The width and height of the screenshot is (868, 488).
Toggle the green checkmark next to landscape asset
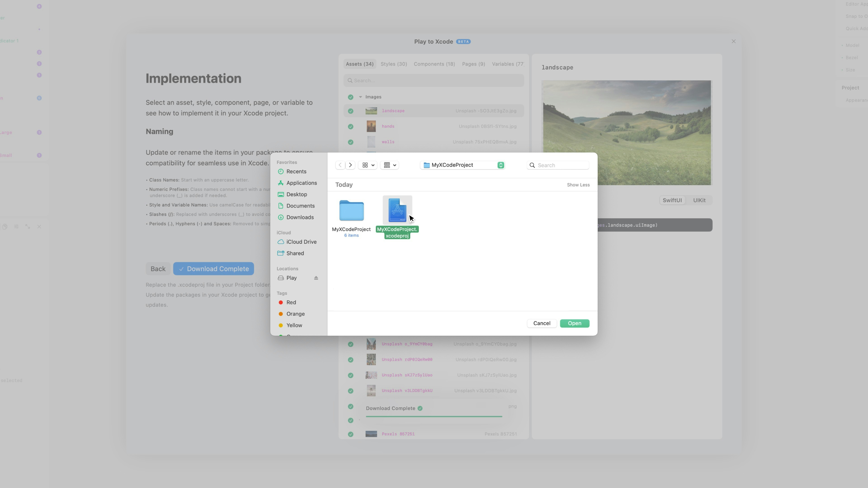click(350, 111)
